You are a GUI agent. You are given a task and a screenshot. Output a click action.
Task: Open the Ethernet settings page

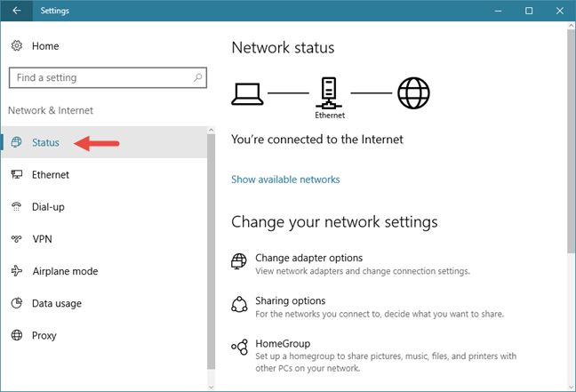tap(51, 175)
